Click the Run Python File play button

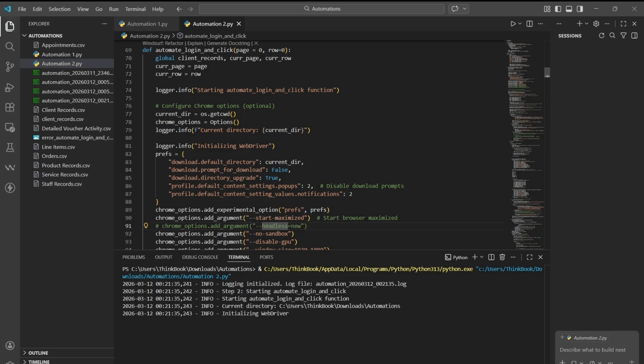(x=513, y=24)
